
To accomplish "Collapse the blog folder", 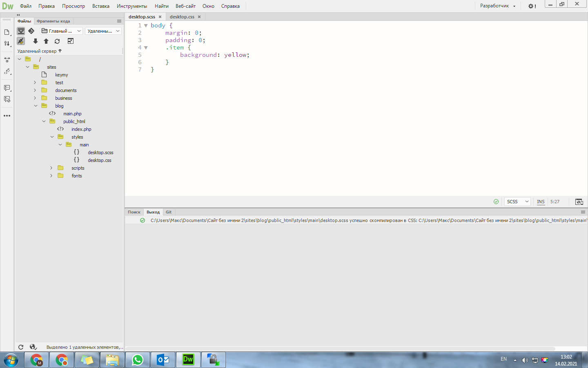I will (36, 106).
